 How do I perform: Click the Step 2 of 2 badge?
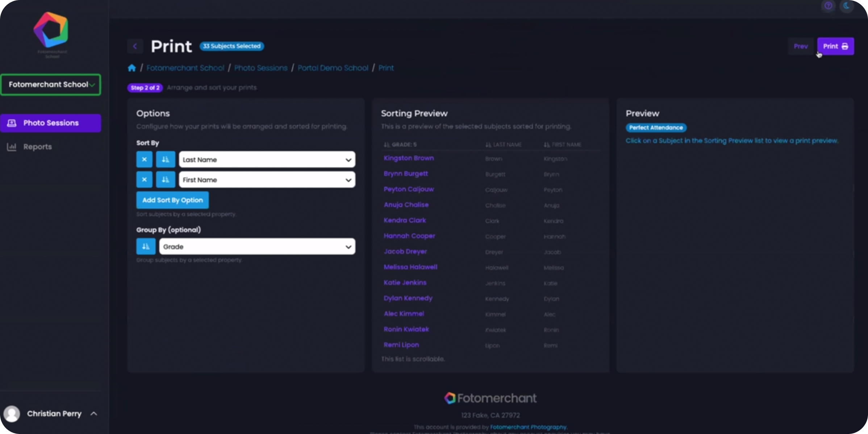coord(145,88)
